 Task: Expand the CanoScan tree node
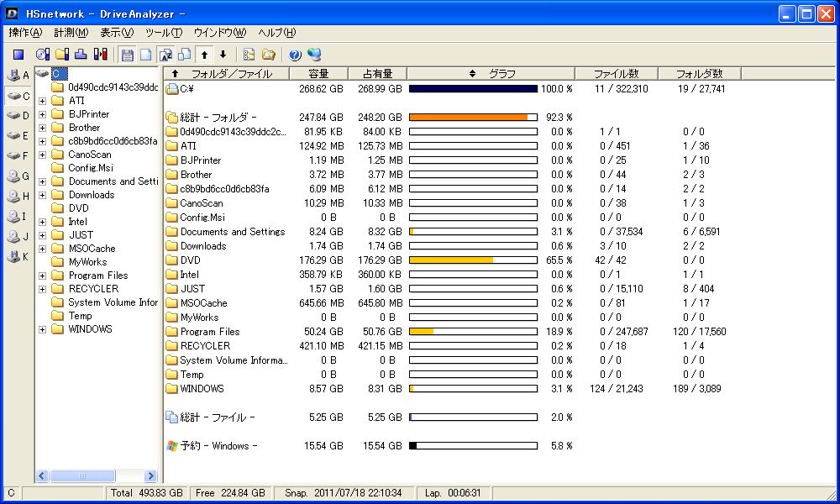pyautogui.click(x=42, y=155)
